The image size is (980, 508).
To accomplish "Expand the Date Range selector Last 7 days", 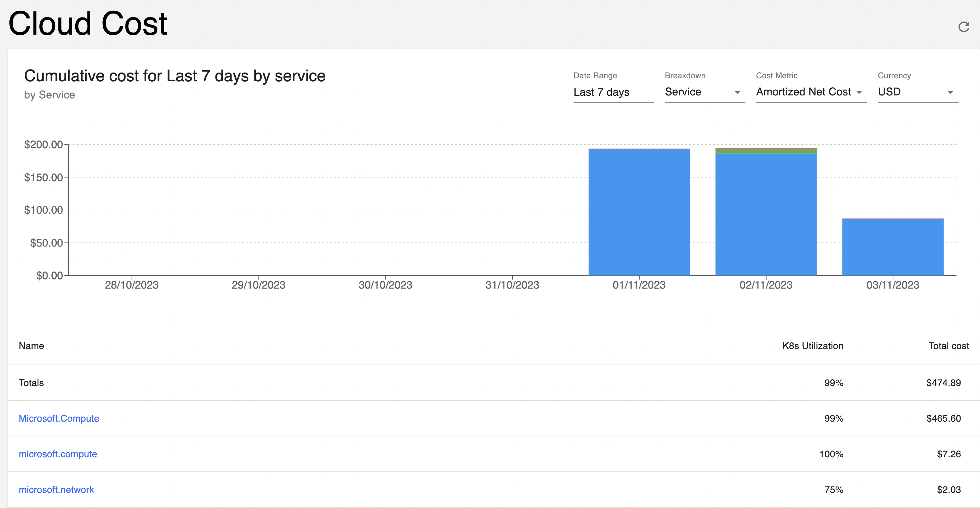I will (601, 92).
